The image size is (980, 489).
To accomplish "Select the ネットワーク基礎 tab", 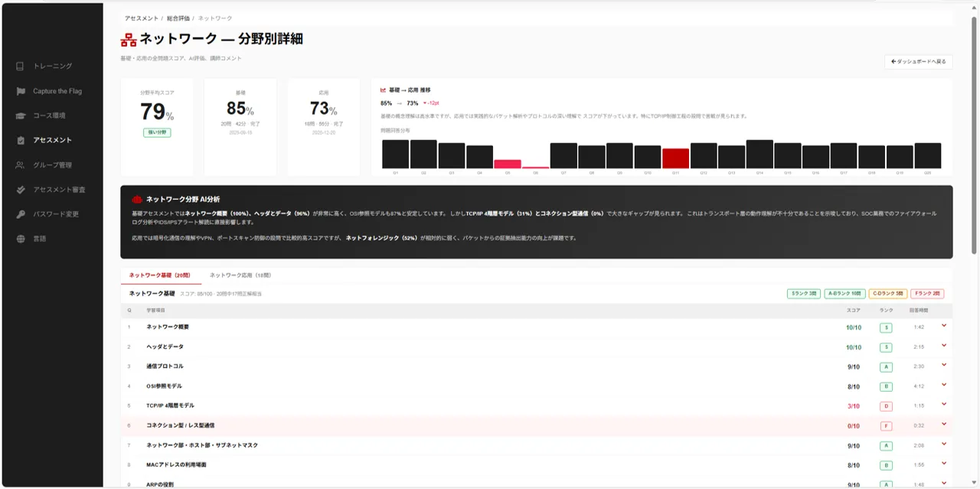I will point(159,275).
